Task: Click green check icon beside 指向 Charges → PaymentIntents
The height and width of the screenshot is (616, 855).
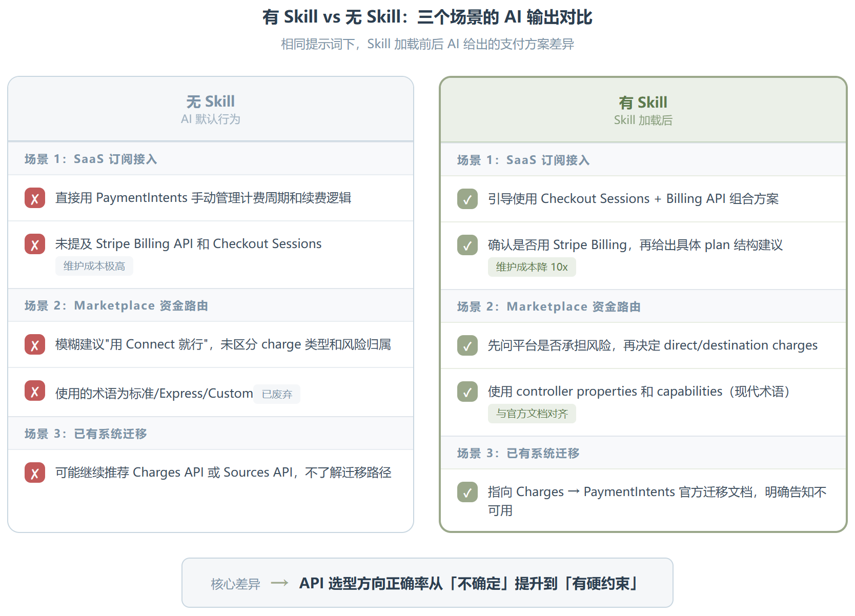Action: click(x=467, y=492)
